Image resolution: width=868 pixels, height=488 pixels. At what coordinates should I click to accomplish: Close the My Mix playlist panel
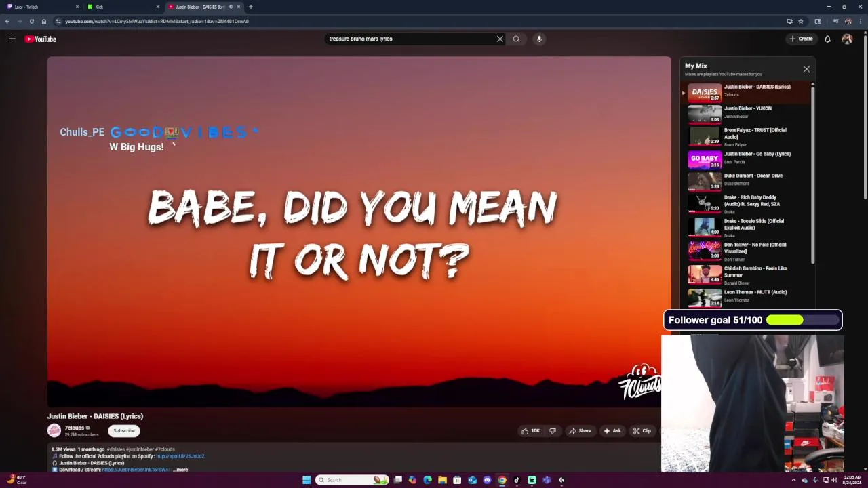[806, 69]
